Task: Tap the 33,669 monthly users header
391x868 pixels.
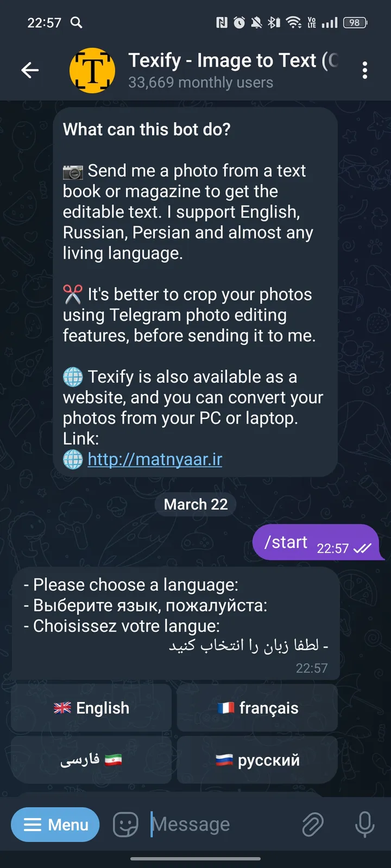Action: (x=201, y=82)
